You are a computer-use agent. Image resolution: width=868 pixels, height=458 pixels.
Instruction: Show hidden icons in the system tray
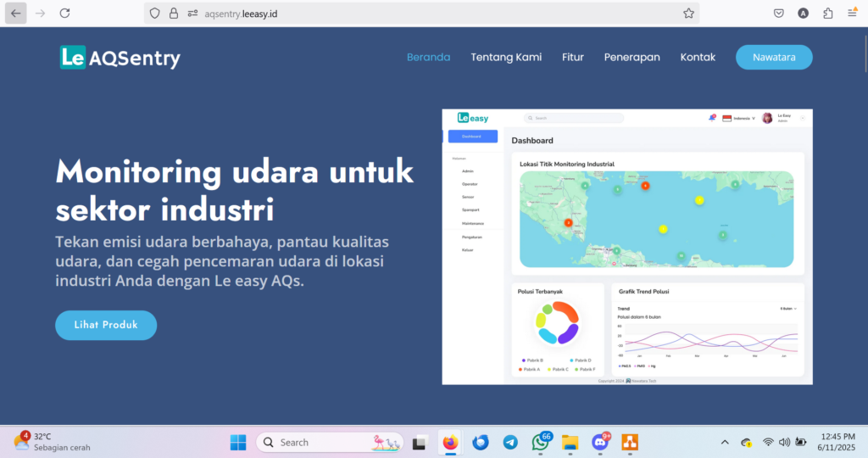(725, 442)
